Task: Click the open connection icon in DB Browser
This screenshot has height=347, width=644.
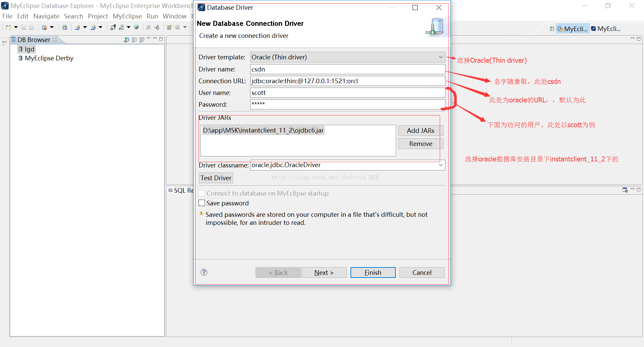Action: click(126, 40)
